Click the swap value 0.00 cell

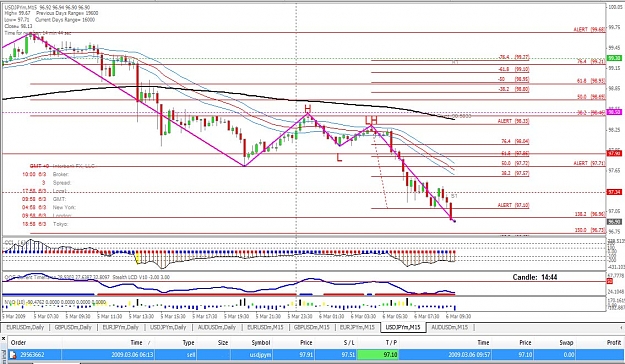(568, 354)
